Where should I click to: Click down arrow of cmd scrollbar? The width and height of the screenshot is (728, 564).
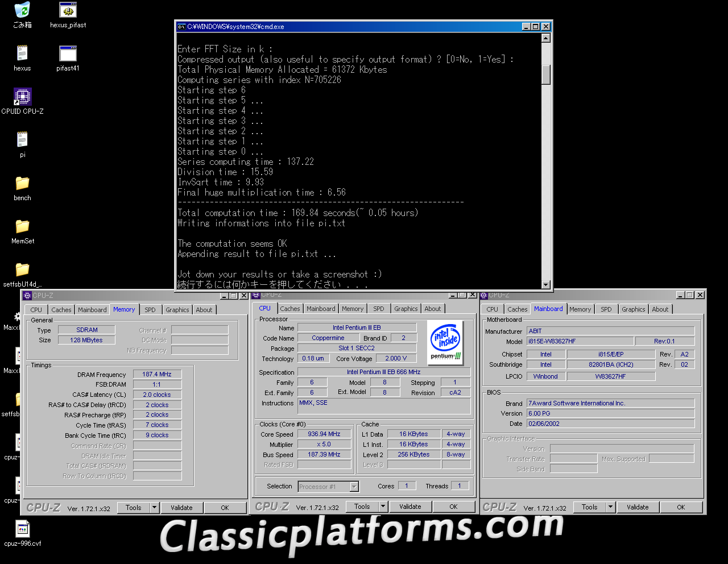click(546, 285)
